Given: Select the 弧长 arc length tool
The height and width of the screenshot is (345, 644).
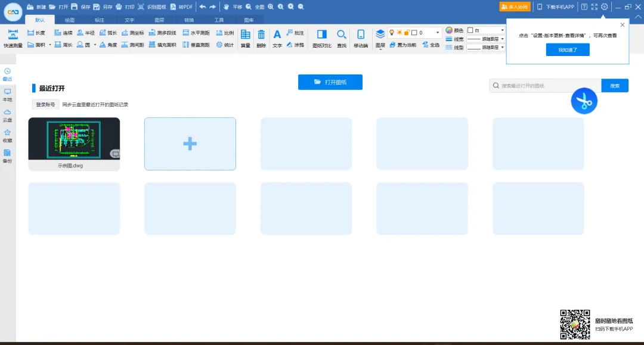Looking at the screenshot, I should [x=108, y=33].
